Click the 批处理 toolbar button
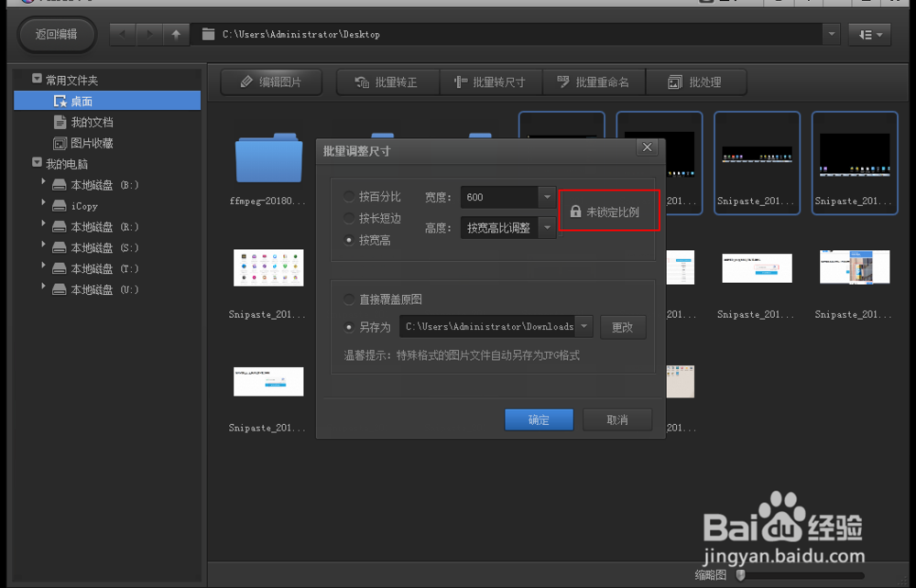 click(x=696, y=82)
